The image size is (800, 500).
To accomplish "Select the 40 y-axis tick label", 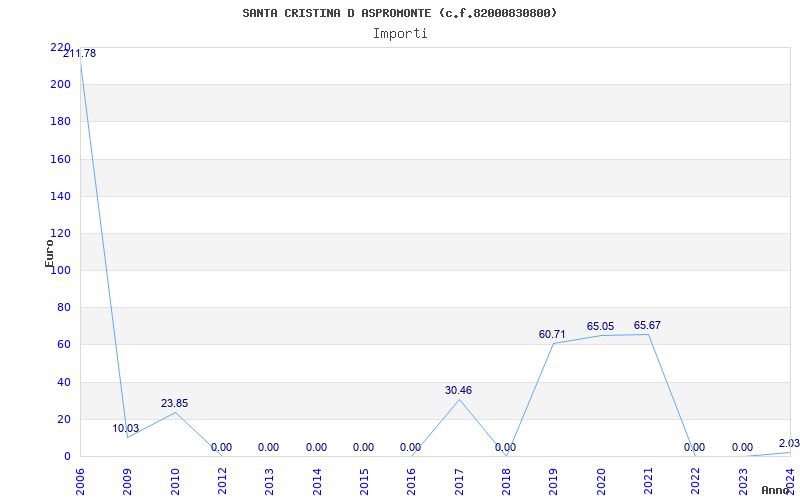I will 63,382.
